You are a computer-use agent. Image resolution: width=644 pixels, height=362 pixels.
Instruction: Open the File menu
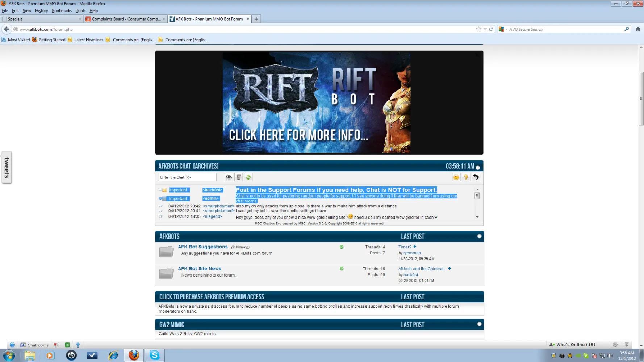coord(5,10)
